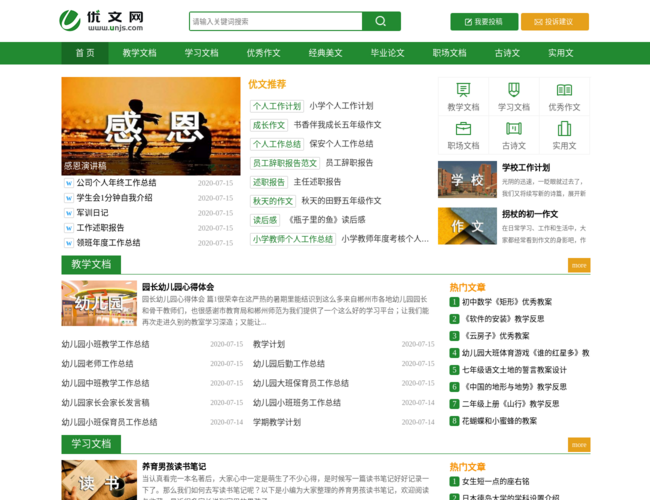Viewport: 650px width, 500px height.
Task: Click the 述职报告 tag
Action: pos(269,182)
